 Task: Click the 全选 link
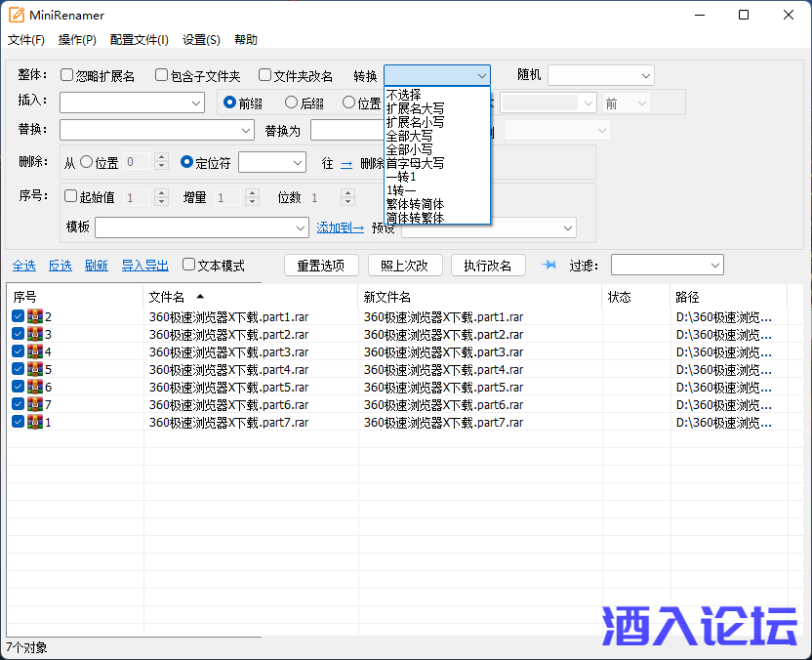click(23, 266)
